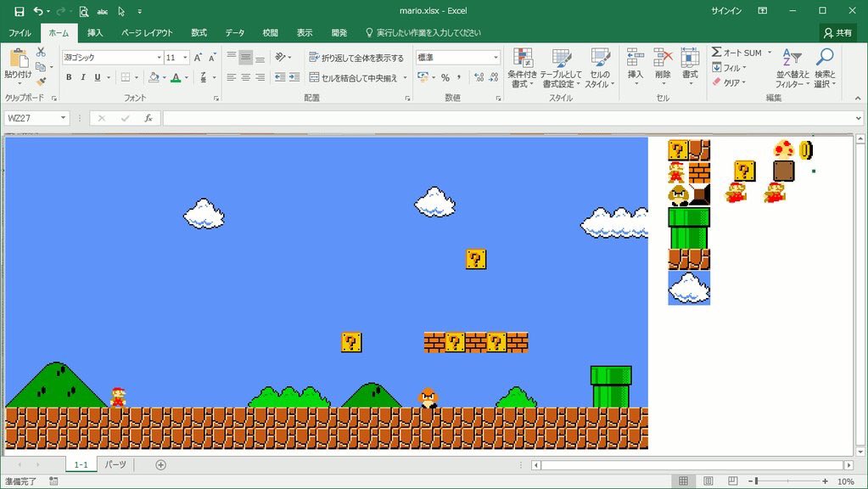Open セルを結合して中央揃え merge dropdown arrow

point(406,77)
